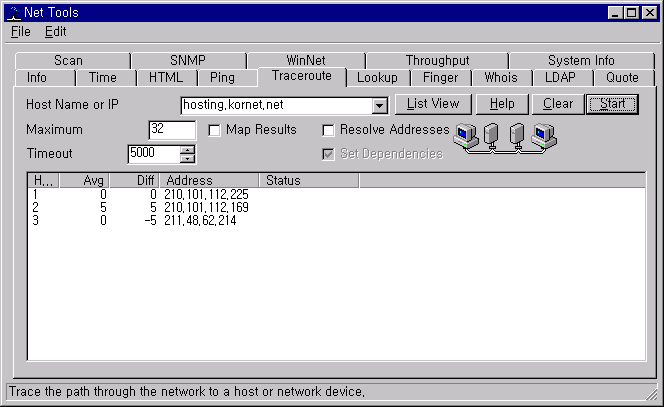Open the File menu

point(21,32)
